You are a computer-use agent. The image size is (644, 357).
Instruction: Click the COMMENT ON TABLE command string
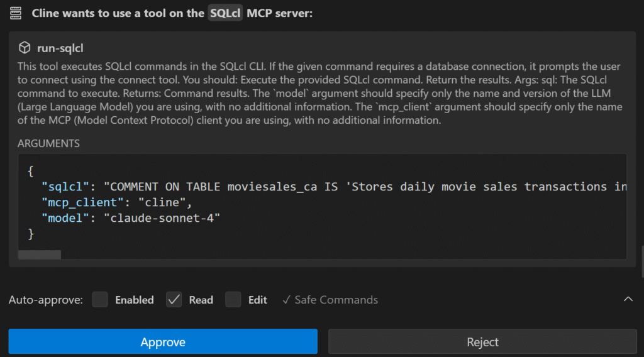tap(365, 187)
